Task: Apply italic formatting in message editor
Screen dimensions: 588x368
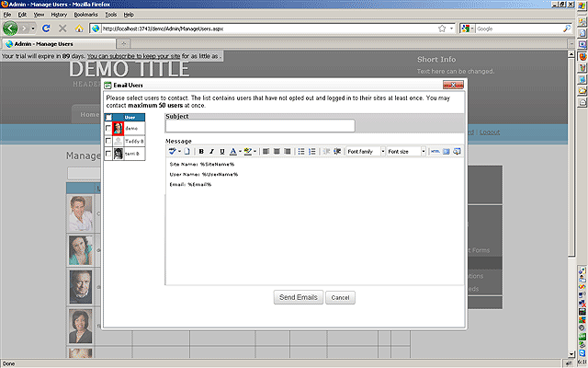Action: 211,151
